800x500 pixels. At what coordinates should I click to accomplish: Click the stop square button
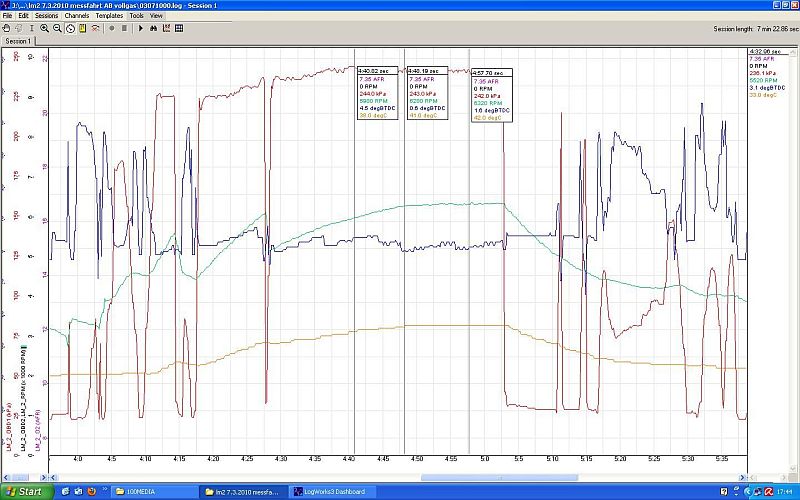pyautogui.click(x=124, y=29)
